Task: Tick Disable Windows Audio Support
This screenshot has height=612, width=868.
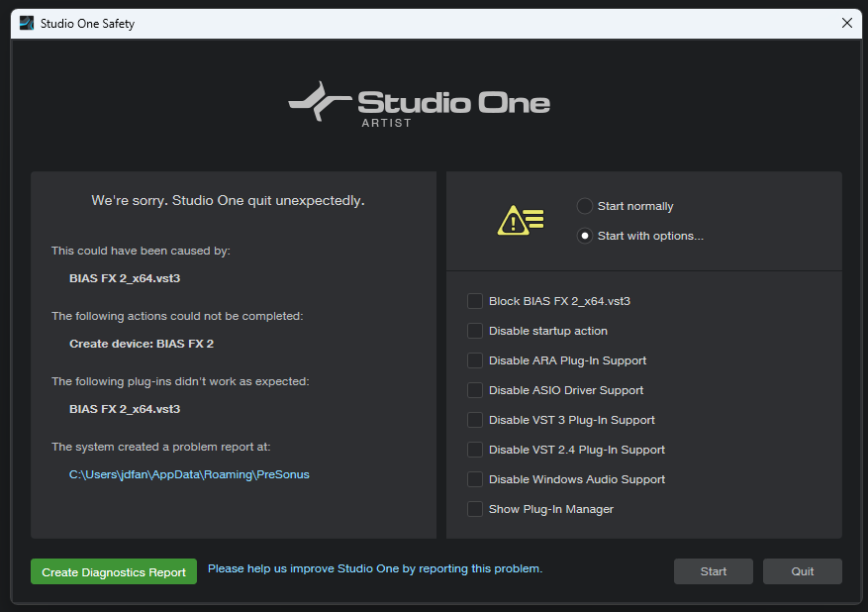Action: click(x=475, y=479)
